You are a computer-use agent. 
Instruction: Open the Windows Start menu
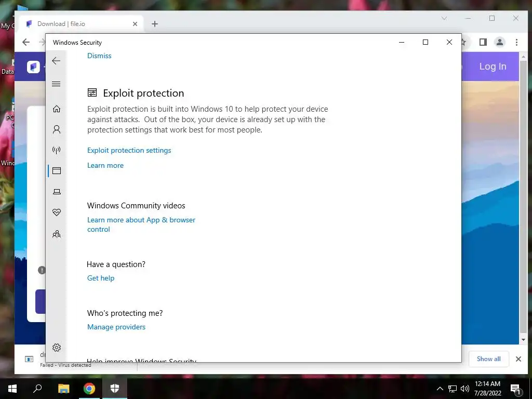12,389
